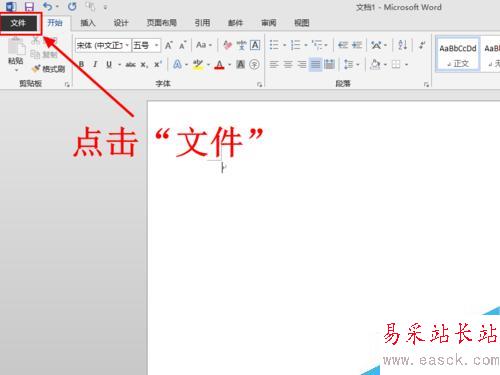The width and height of the screenshot is (500, 375).
Task: Apply the yellow text highlight color
Action: [198, 64]
